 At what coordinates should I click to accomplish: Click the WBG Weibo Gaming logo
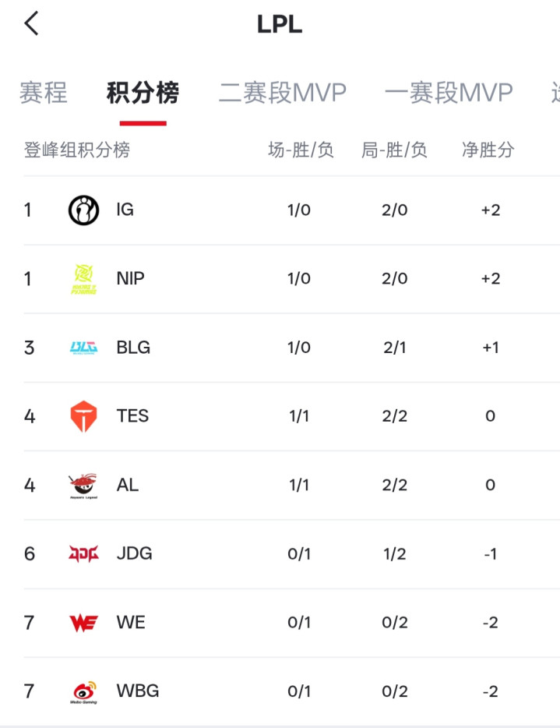click(x=83, y=691)
